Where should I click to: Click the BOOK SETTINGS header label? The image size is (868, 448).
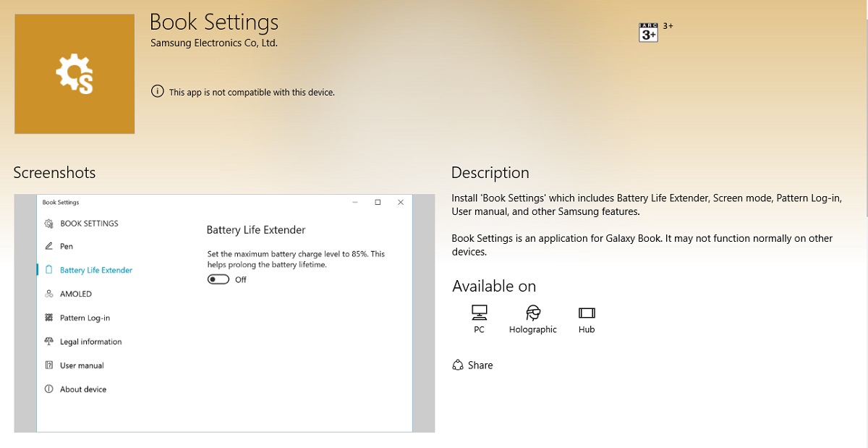tap(89, 224)
